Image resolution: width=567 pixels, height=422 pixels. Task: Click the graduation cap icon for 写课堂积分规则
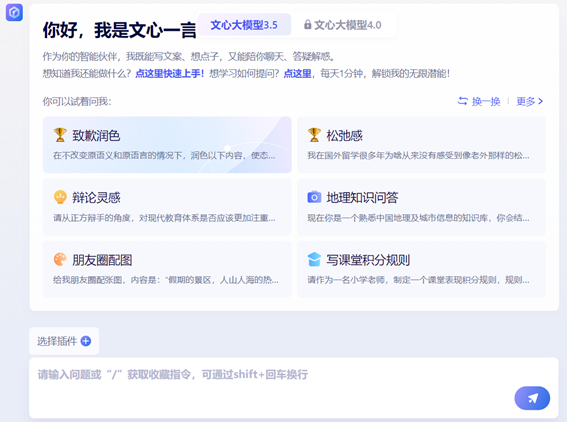(x=314, y=260)
